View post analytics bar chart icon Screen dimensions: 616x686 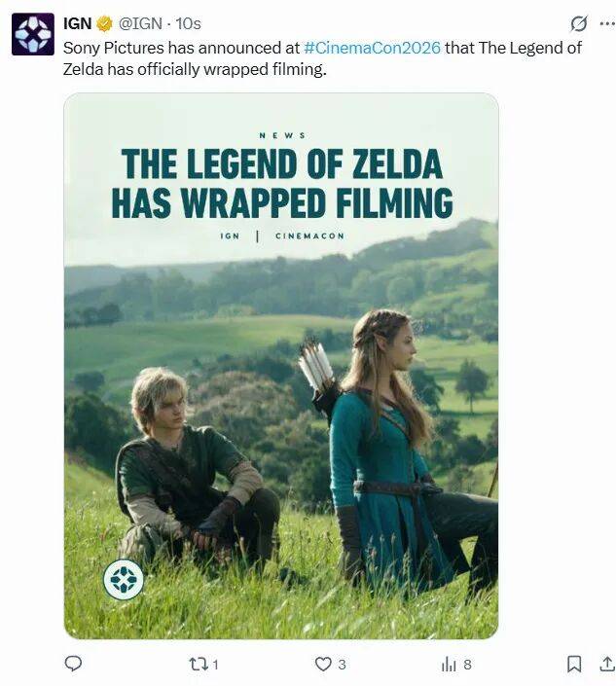pyautogui.click(x=449, y=665)
